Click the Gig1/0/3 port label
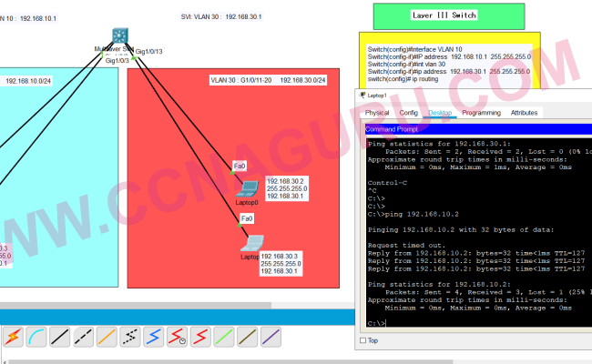 117,61
